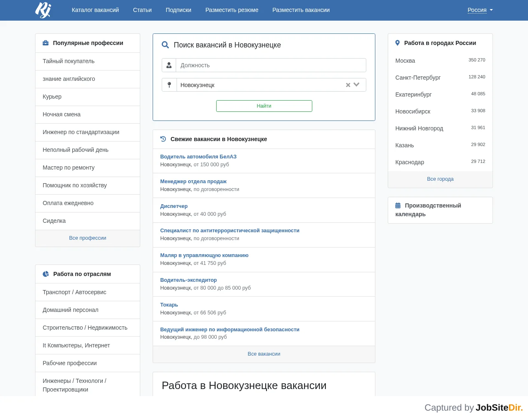This screenshot has height=420, width=528.
Task: Click the briefcase icon beside Популярные профессии
Action: coord(46,43)
